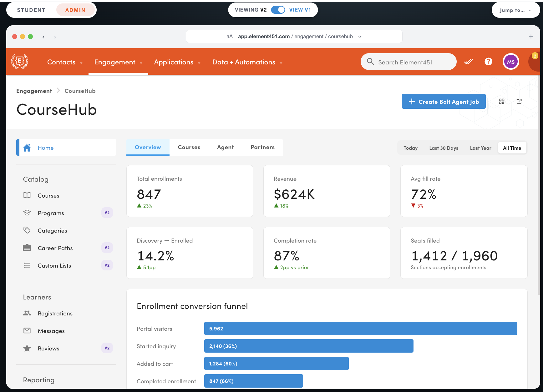This screenshot has height=392, width=543.
Task: Click the Reviews star icon
Action: click(x=27, y=348)
